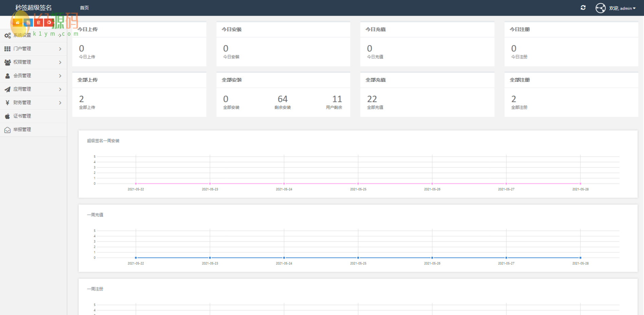Click the admin avatar icon

(601, 8)
